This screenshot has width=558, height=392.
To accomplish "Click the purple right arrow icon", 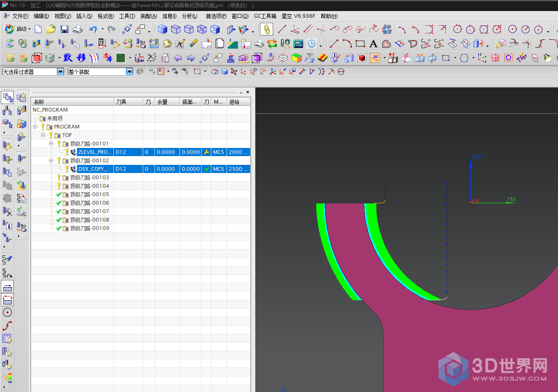I will click(x=191, y=58).
